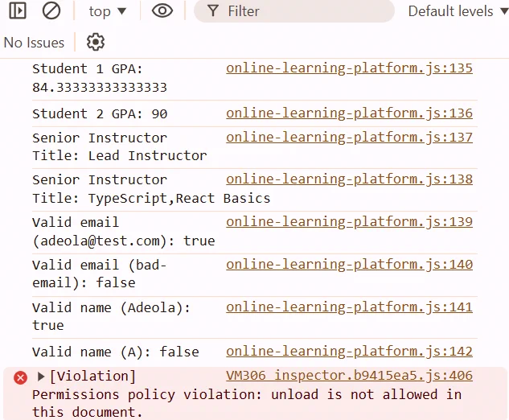Select the 'Student 2 GPA: 90' log text

point(100,114)
